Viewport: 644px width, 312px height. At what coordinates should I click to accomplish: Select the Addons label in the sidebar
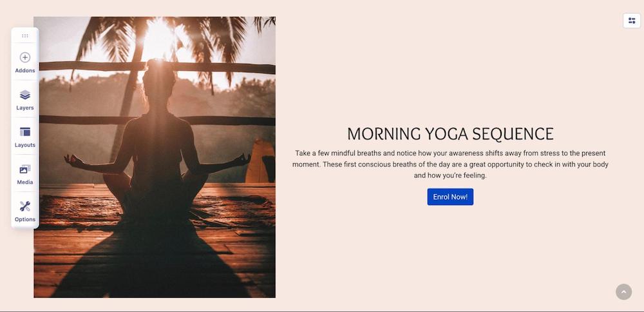25,71
